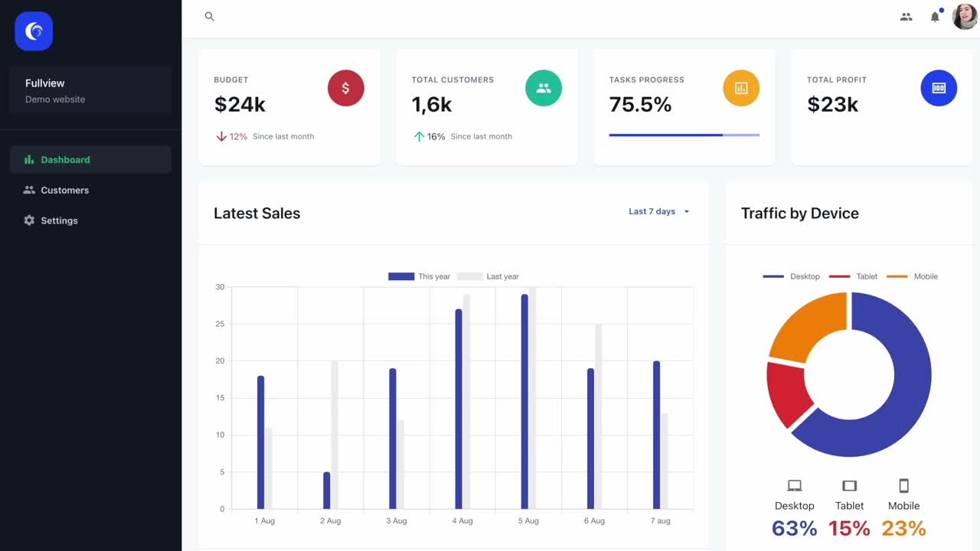Open the contacts people icon in header
The image size is (980, 551).
pyautogui.click(x=906, y=17)
